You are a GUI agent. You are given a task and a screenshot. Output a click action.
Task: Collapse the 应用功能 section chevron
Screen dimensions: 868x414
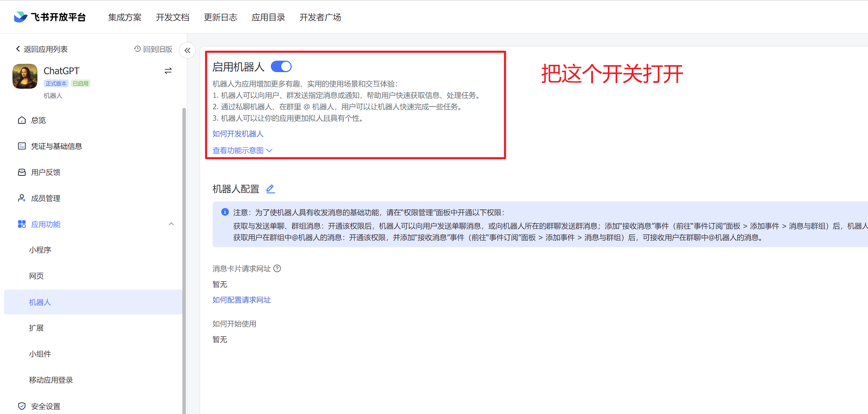pyautogui.click(x=171, y=224)
